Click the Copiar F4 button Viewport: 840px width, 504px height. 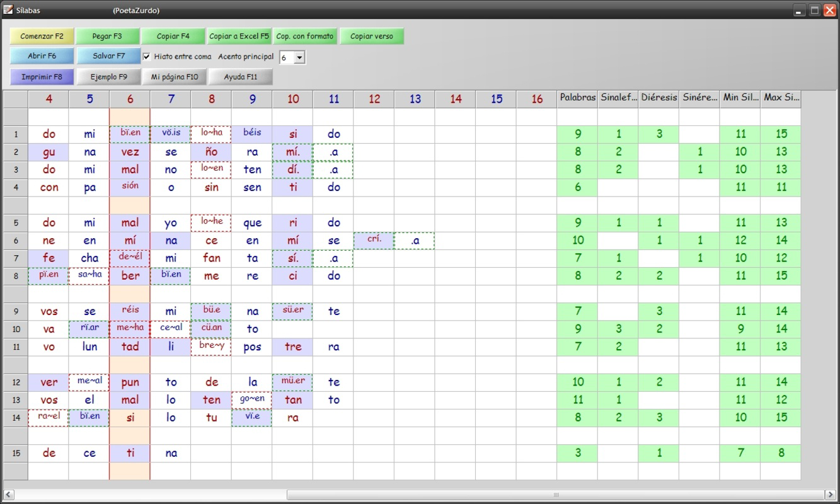(x=173, y=36)
